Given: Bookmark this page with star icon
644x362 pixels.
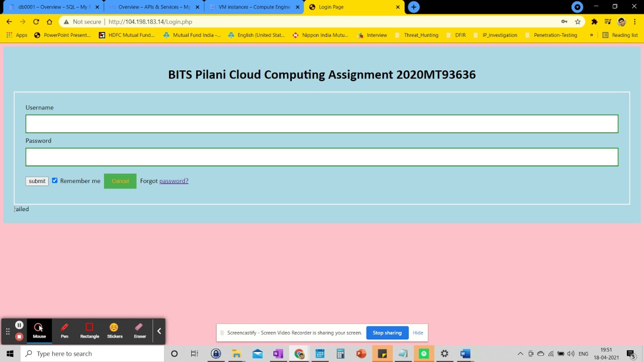Looking at the screenshot, I should coord(578,22).
